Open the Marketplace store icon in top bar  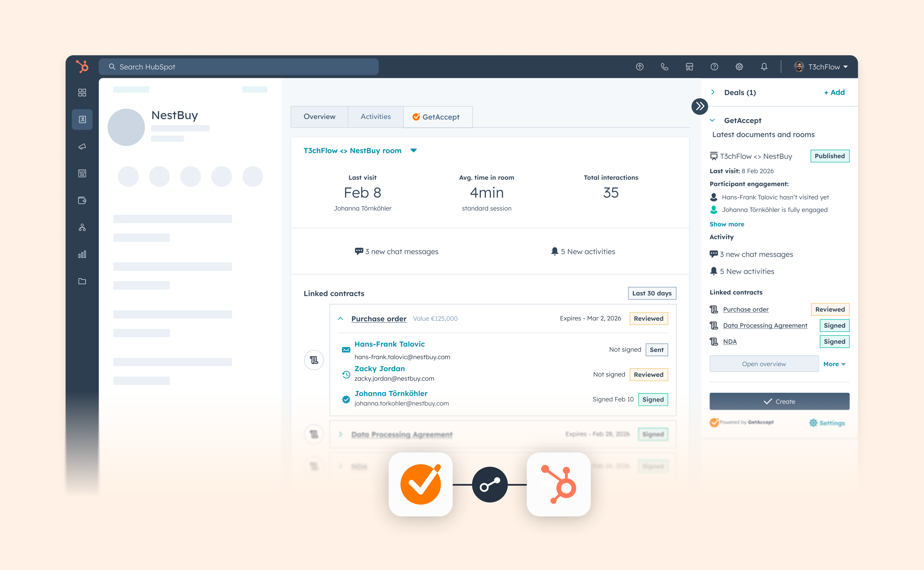coord(689,67)
